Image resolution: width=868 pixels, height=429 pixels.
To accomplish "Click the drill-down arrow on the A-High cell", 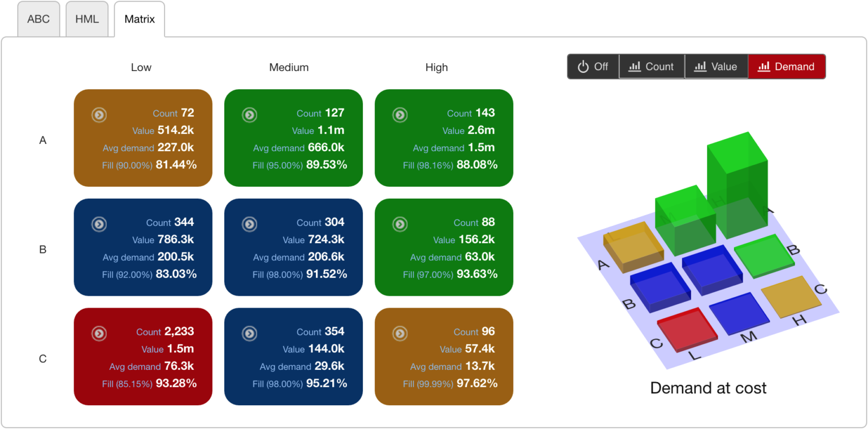I will (399, 115).
